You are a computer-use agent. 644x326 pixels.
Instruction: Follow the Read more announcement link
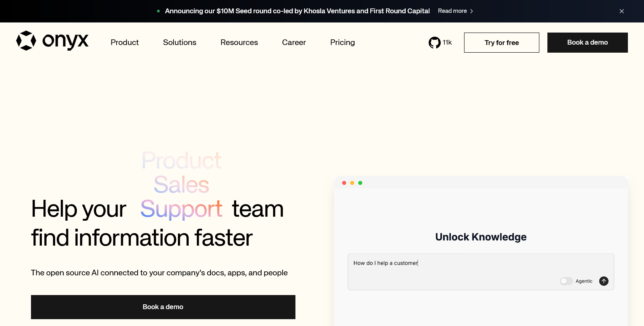(x=456, y=11)
